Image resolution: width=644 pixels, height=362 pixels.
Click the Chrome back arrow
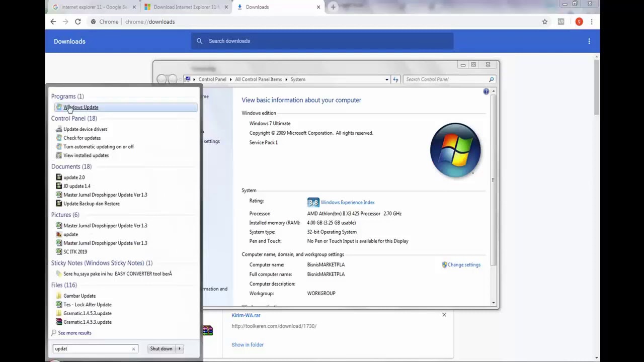[x=53, y=22]
